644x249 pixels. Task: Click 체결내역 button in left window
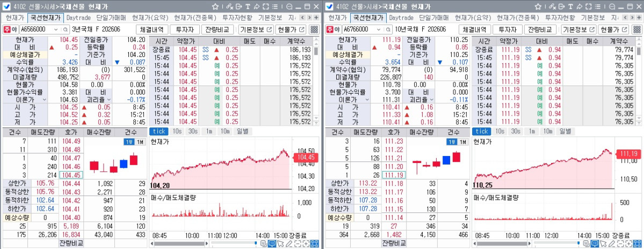(152, 30)
